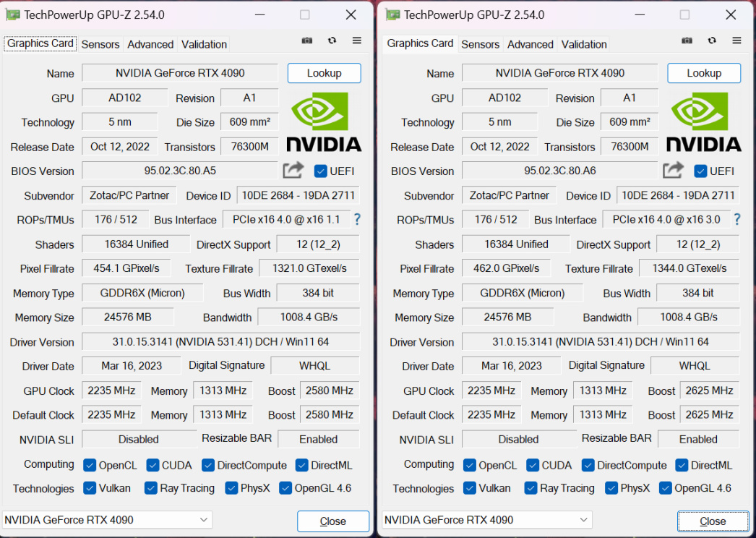Click PCIe x16 4.0 @ x16 3.0 field
756x538 pixels.
(x=666, y=220)
